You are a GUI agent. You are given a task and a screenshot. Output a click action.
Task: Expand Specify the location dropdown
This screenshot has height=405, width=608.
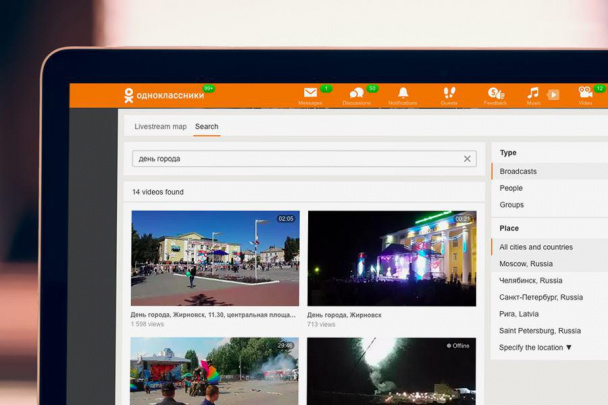[536, 347]
